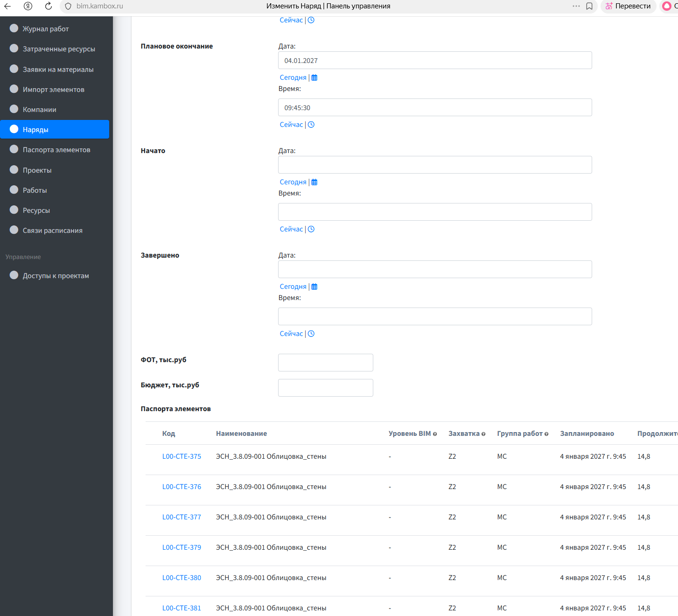
Task: Open Работы in sidebar
Action: pyautogui.click(x=55, y=190)
